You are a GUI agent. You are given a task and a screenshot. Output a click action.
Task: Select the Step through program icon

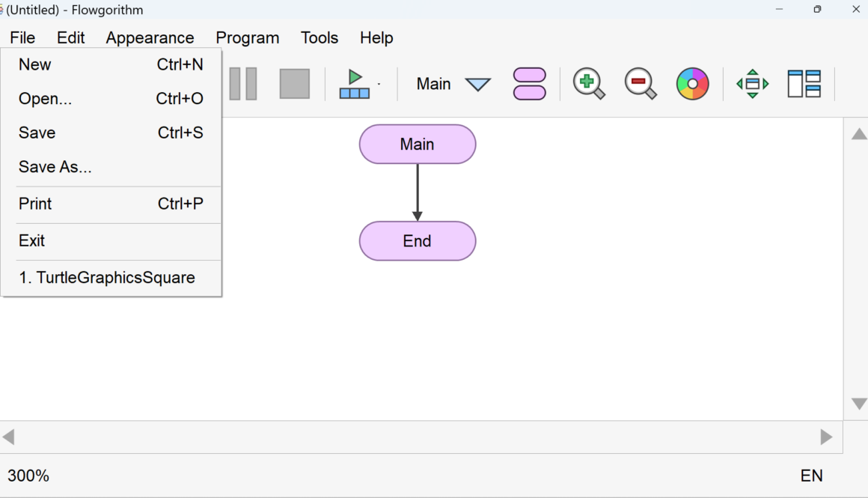[x=355, y=84]
